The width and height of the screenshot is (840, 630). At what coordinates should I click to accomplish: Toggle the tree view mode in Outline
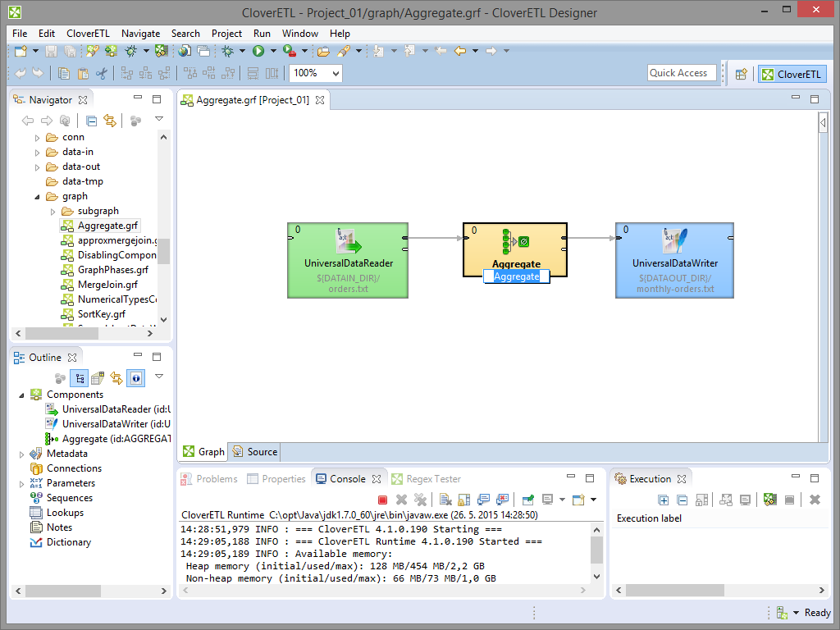(80, 378)
